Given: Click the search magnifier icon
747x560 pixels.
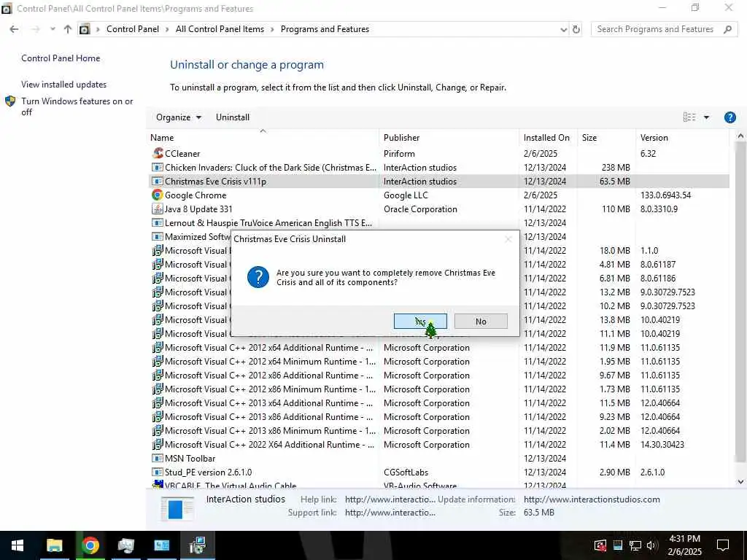Looking at the screenshot, I should coord(727,29).
